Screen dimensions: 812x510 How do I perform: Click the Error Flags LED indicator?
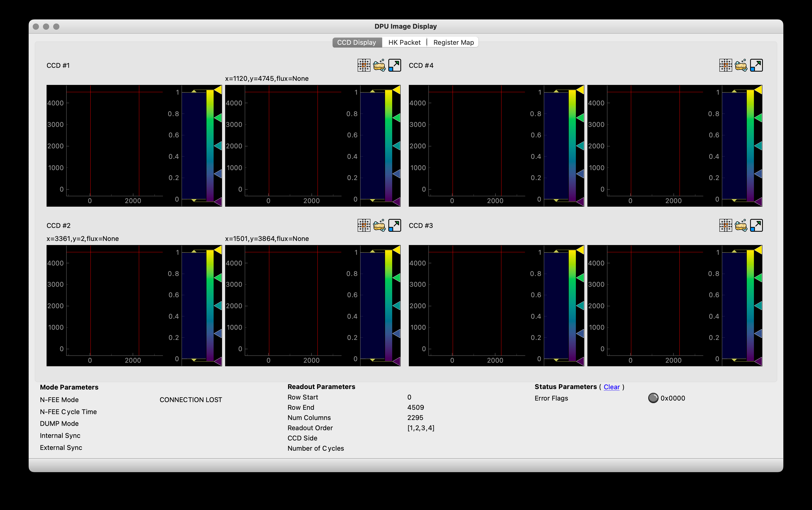coord(653,398)
